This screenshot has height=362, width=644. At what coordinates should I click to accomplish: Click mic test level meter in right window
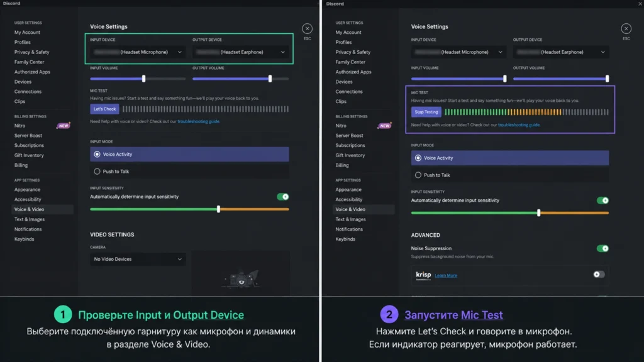pos(526,112)
